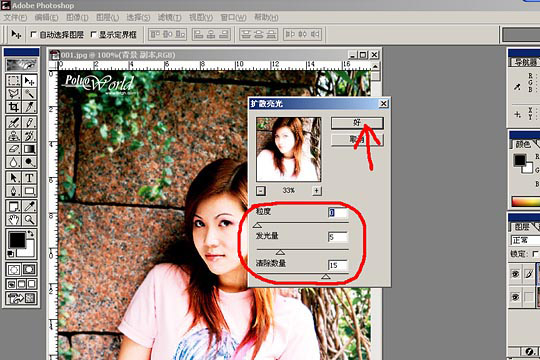The height and width of the screenshot is (360, 540).
Task: Zoom out the filter preview with minus button
Action: coord(261,191)
